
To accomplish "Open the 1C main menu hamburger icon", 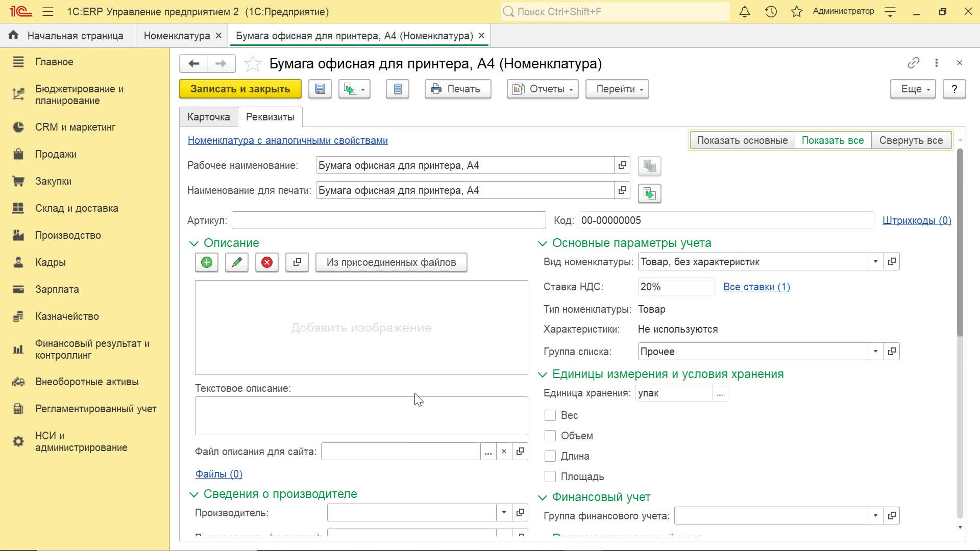I will 48,11.
